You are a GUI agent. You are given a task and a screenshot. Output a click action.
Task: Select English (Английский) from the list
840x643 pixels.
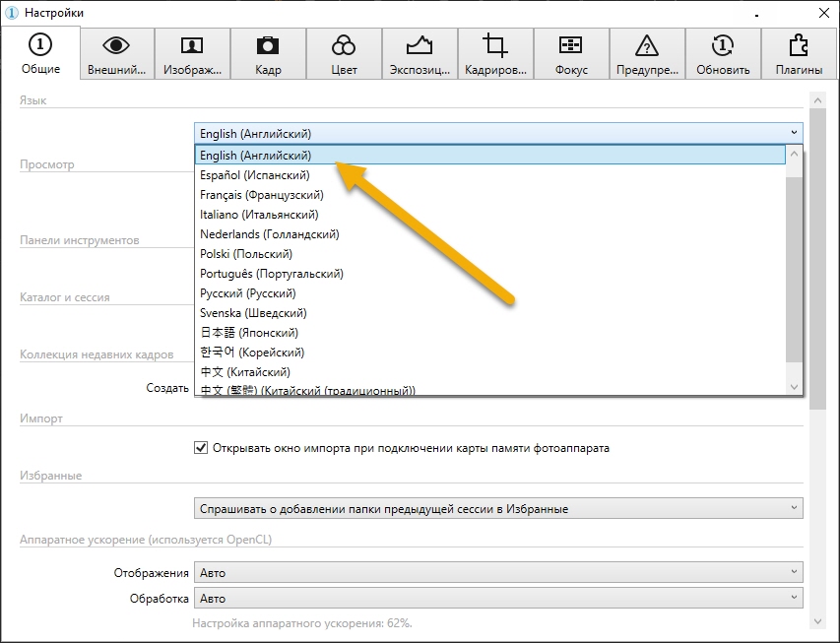(489, 155)
